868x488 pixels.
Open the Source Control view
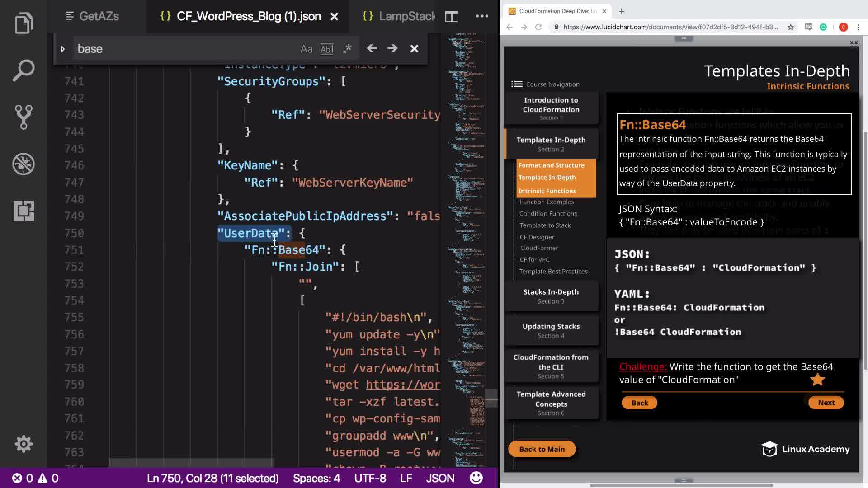[x=24, y=117]
